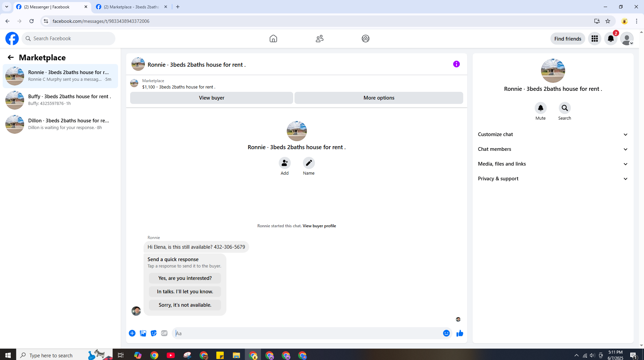The image size is (644, 360).
Task: Open the conversation information icon
Action: (457, 64)
